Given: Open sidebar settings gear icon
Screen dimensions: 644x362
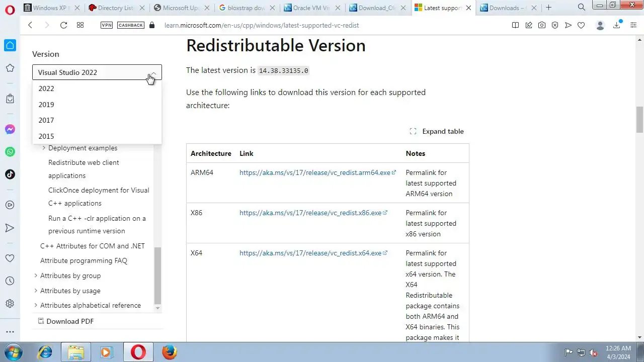Looking at the screenshot, I should tap(10, 304).
